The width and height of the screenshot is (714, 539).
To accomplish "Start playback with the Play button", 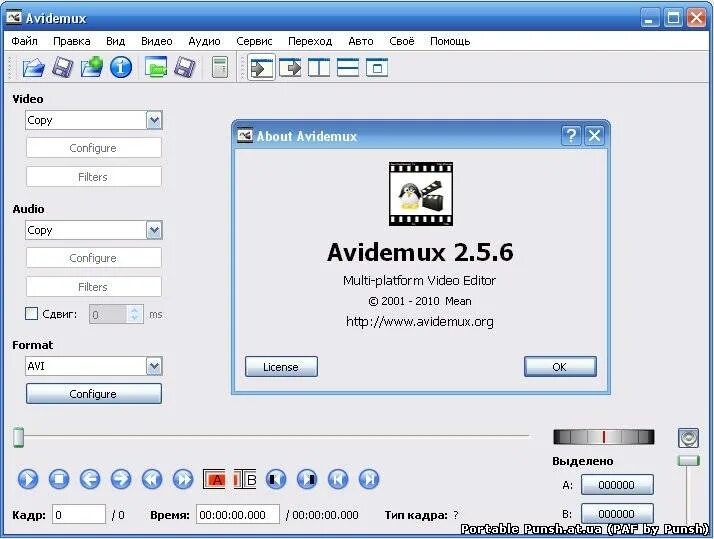I will tap(28, 479).
